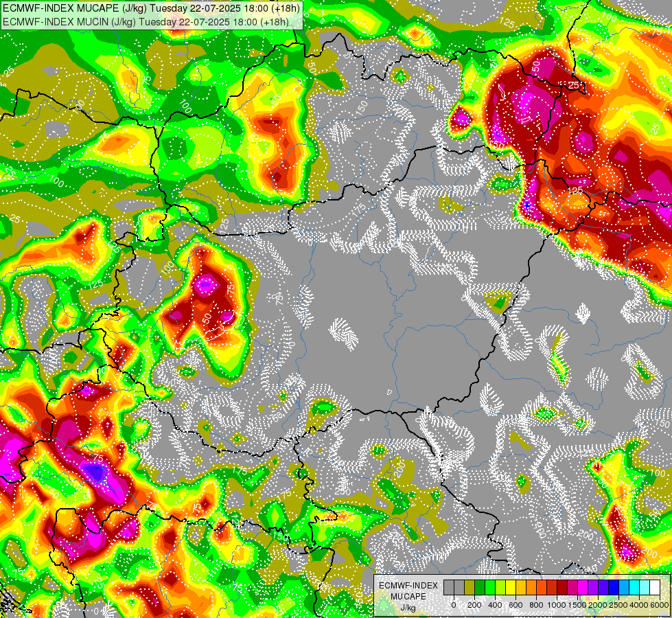Click the legend value 1500
This screenshot has height=618, width=672.
[x=577, y=605]
